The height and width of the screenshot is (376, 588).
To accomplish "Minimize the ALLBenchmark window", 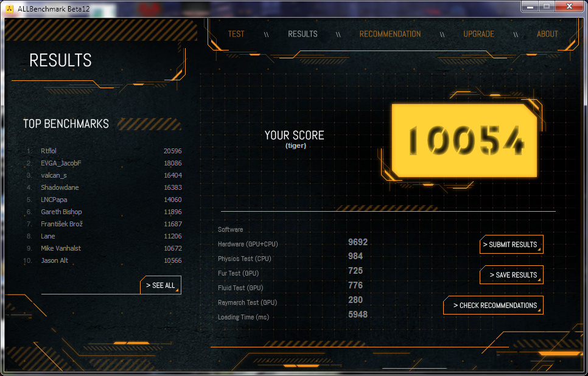I will [530, 6].
